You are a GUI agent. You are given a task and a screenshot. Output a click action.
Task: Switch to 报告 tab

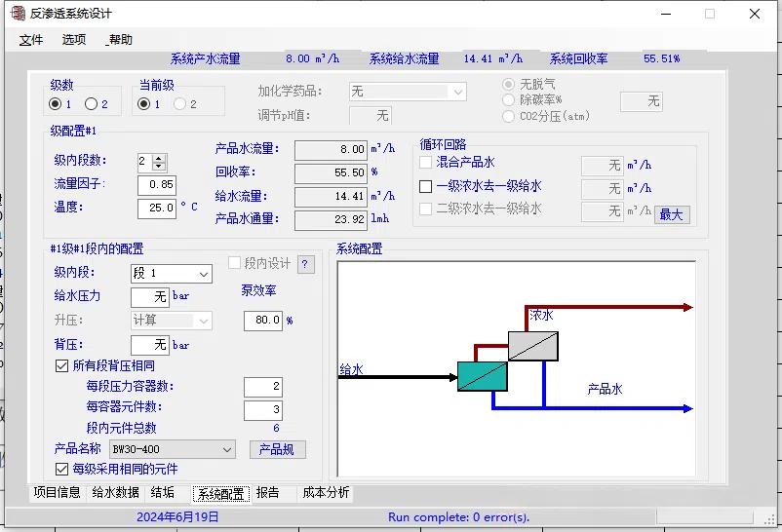pyautogui.click(x=267, y=493)
